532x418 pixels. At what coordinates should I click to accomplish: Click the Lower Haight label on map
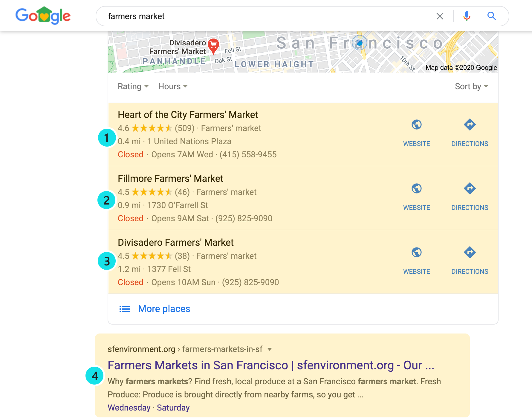pos(274,64)
